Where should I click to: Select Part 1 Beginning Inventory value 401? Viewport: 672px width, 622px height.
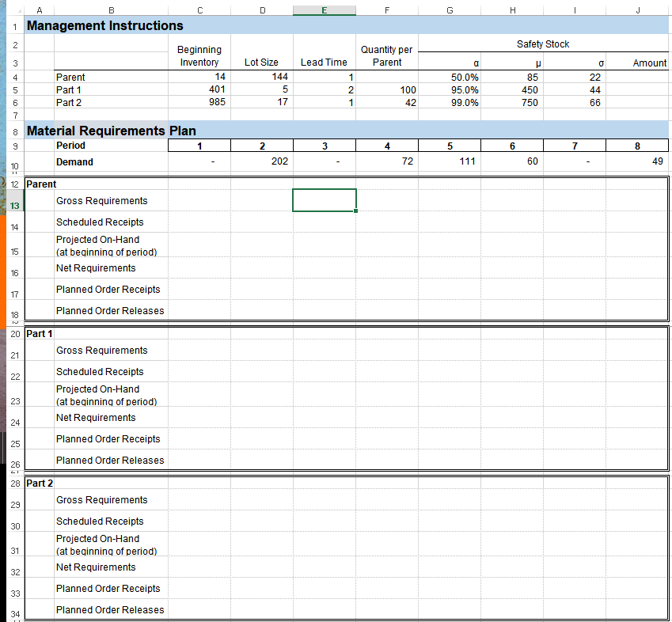(x=199, y=89)
